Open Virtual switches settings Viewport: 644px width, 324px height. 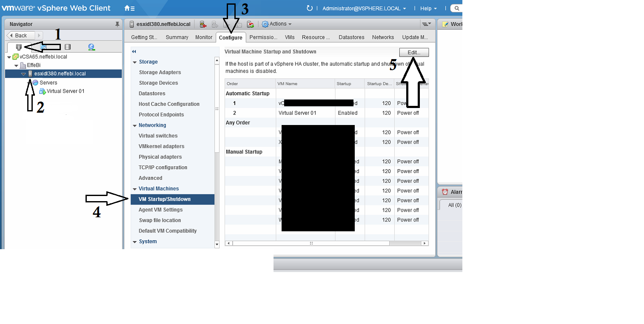(x=158, y=136)
